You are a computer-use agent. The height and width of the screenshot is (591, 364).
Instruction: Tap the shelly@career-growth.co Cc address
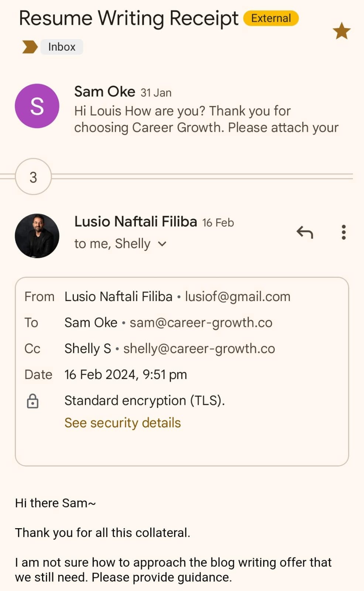[x=199, y=348]
